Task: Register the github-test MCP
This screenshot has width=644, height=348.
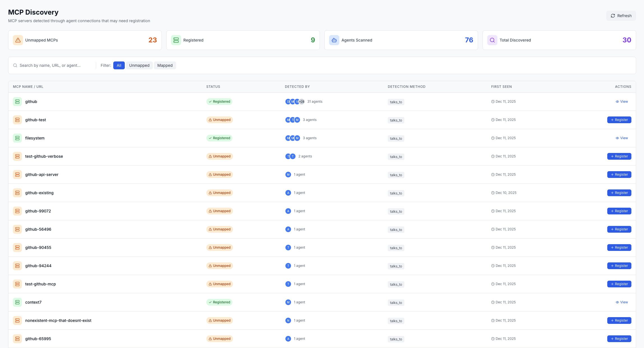Action: click(619, 120)
